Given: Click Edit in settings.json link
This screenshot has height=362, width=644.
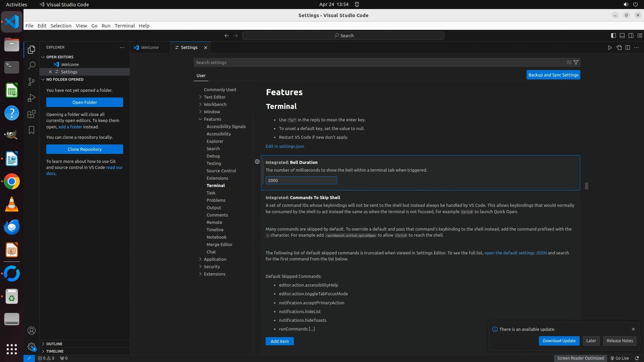Looking at the screenshot, I should click(285, 146).
